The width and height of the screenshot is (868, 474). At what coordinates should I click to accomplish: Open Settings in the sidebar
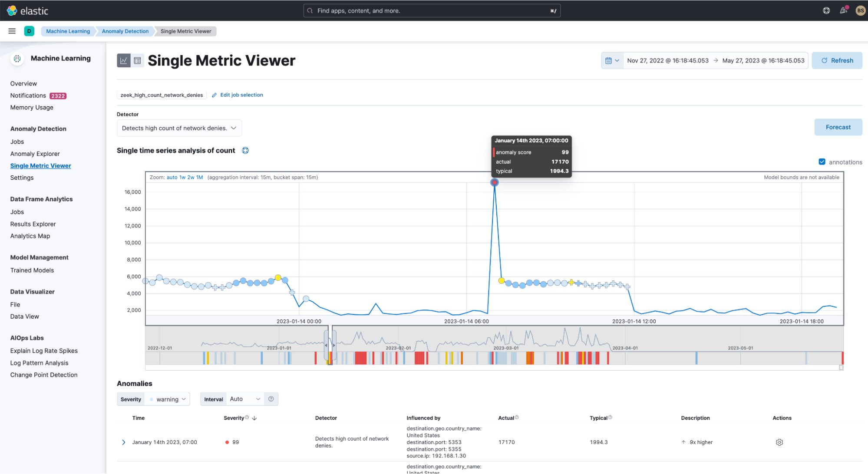click(x=22, y=178)
